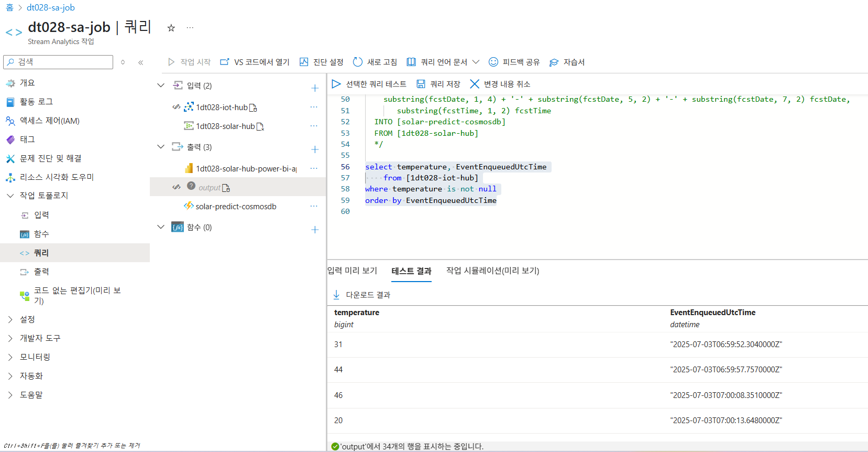Switch to 입력 미리 보기 tab
Screen dimensions: 868x452
[353, 271]
